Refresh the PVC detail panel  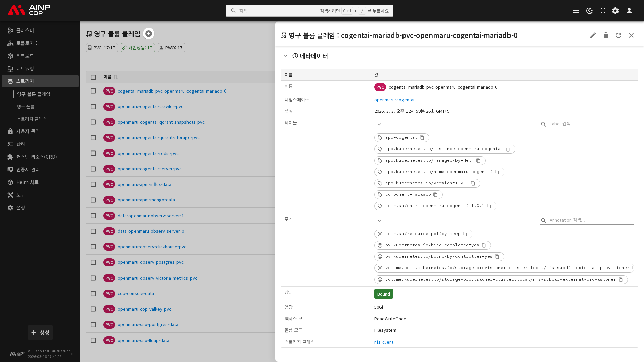(x=618, y=35)
